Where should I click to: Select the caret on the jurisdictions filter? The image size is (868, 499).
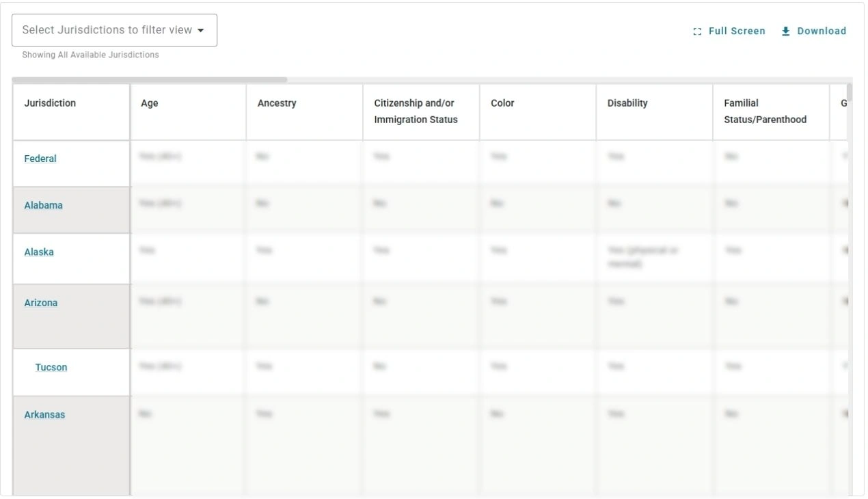tap(201, 30)
